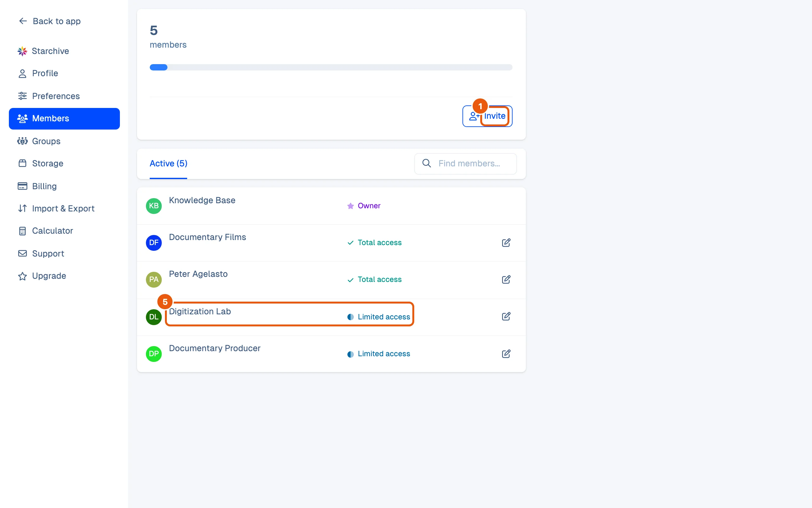This screenshot has height=508, width=812.
Task: Open the Storage page
Action: click(64, 163)
